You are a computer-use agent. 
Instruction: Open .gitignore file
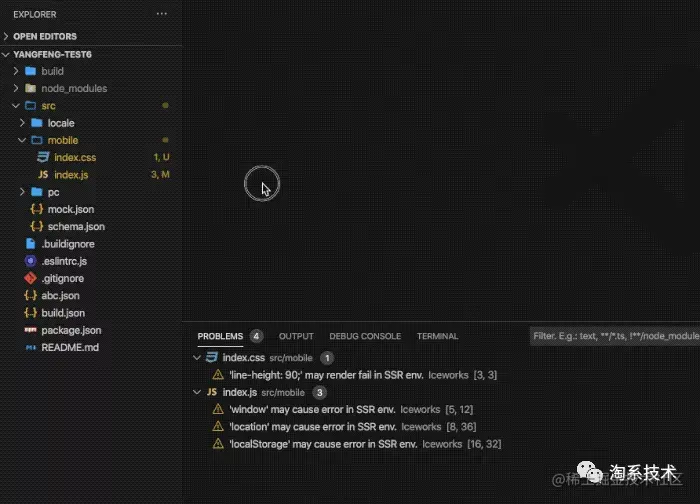(x=62, y=279)
